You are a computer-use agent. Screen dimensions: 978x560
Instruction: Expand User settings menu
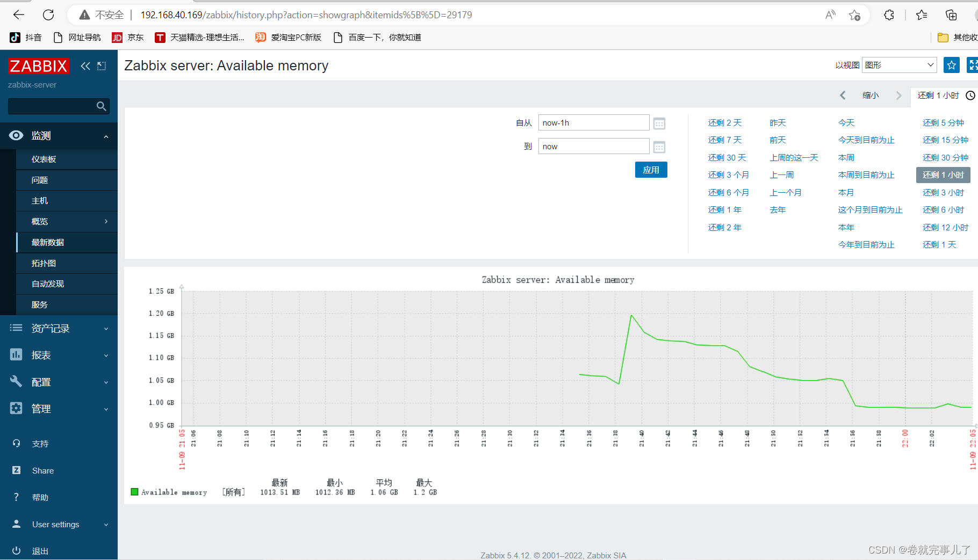click(59, 525)
